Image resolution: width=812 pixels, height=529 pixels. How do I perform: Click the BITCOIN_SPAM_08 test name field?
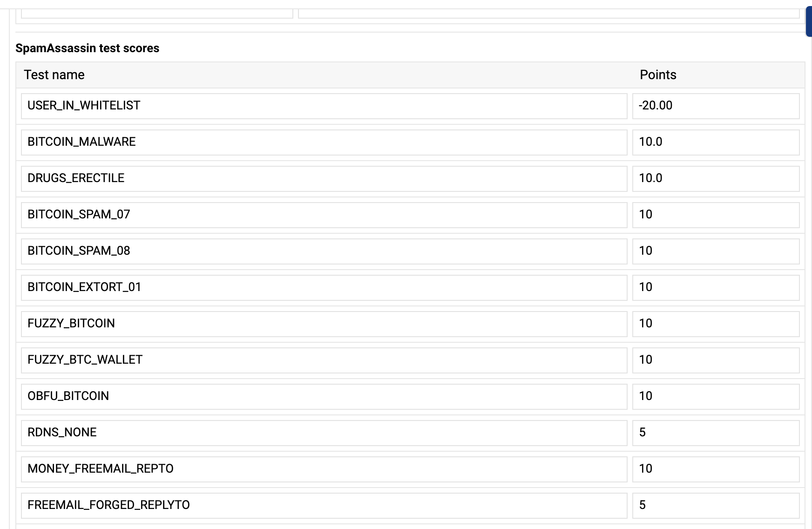tap(324, 251)
